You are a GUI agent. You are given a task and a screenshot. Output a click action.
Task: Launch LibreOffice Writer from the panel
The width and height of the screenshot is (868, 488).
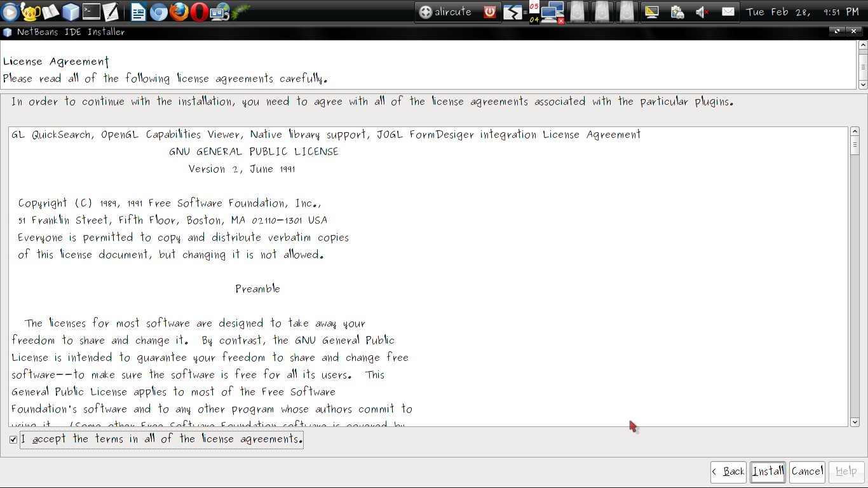[138, 11]
